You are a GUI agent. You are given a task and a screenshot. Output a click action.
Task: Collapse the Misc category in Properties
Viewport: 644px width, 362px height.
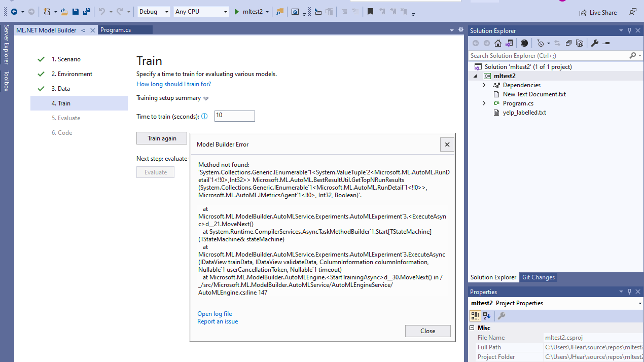[473, 328]
